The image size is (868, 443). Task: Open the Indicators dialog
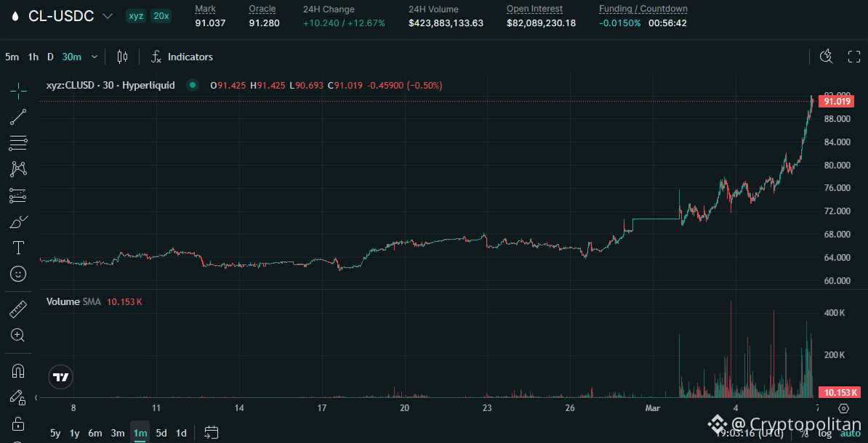(x=182, y=56)
